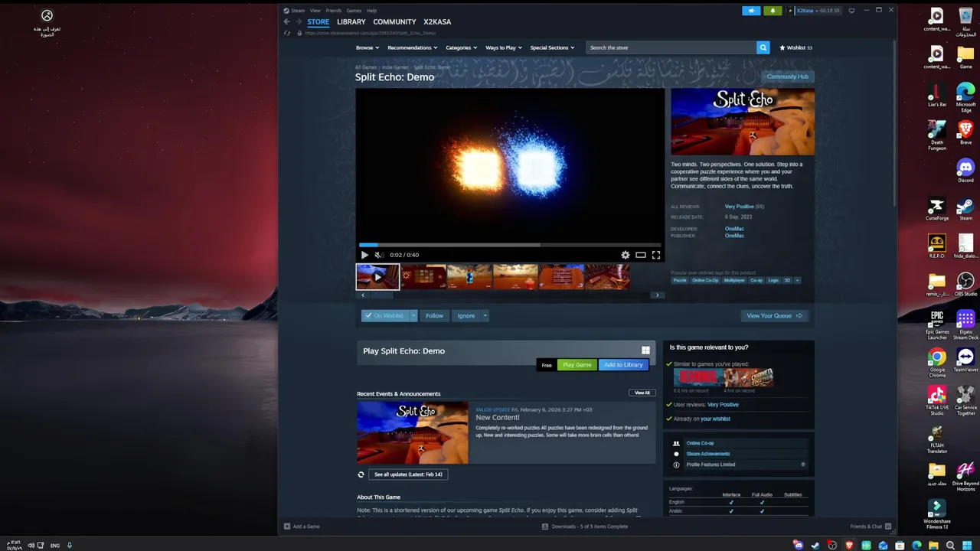Click Add to Library button
The image size is (980, 551).
point(623,365)
